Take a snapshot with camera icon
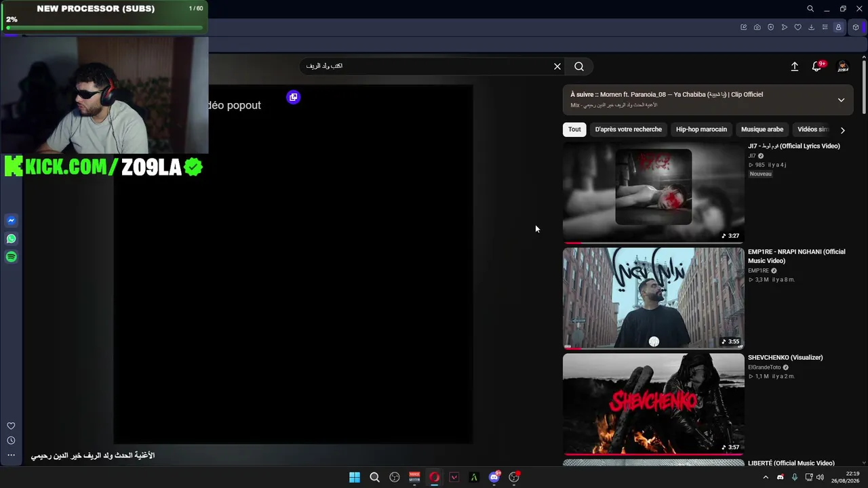This screenshot has height=488, width=868. coord(757,27)
